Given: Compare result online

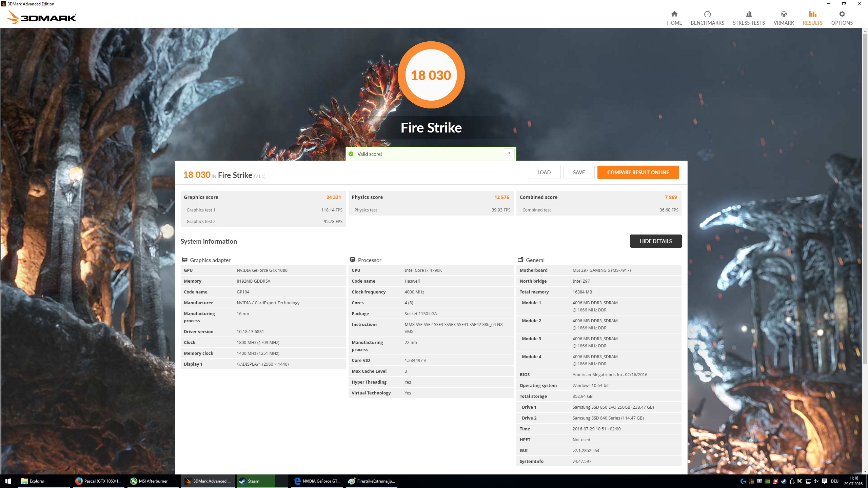Looking at the screenshot, I should (638, 172).
